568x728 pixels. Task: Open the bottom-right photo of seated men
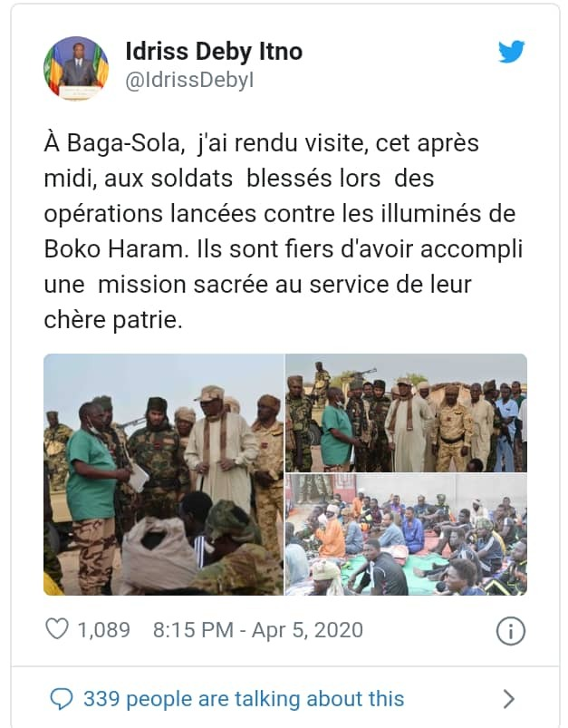[x=406, y=535]
